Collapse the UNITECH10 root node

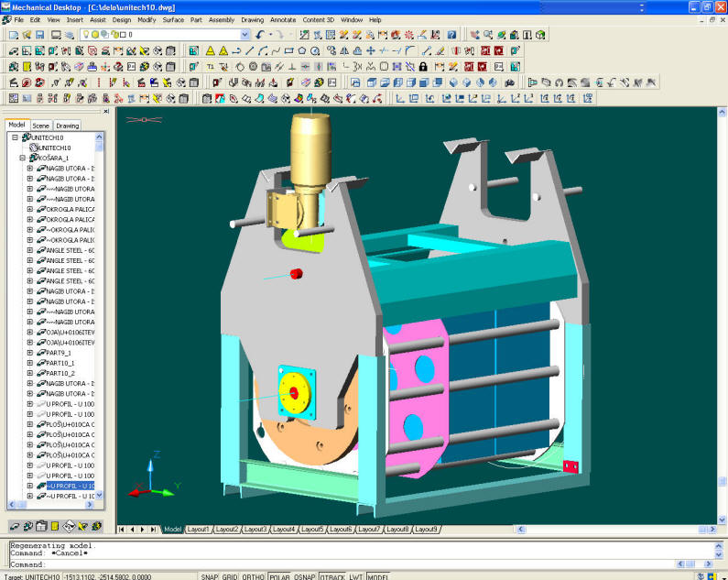click(x=15, y=137)
